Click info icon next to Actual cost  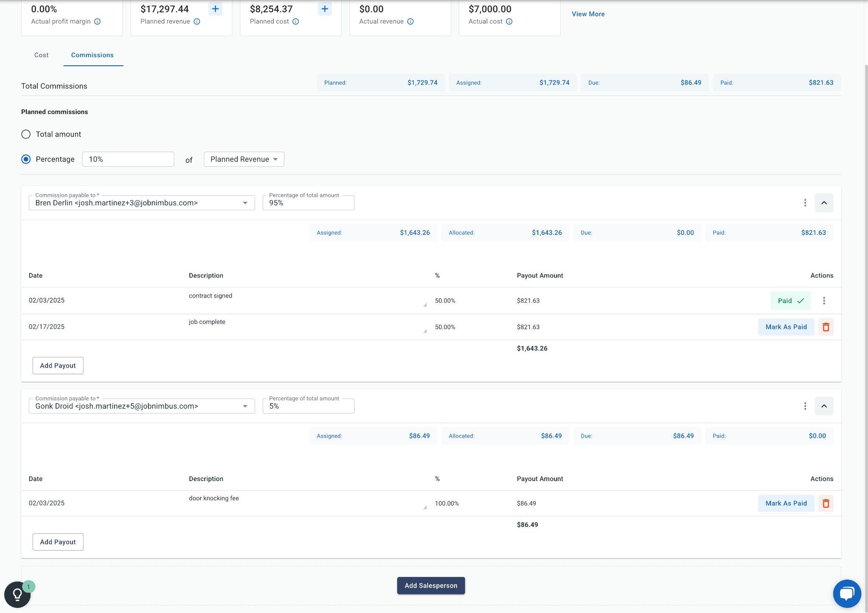(x=509, y=22)
